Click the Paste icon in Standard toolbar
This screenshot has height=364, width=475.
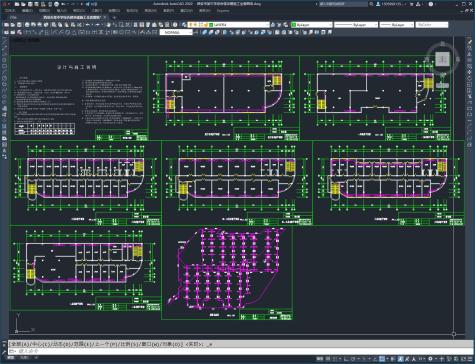pos(66,25)
